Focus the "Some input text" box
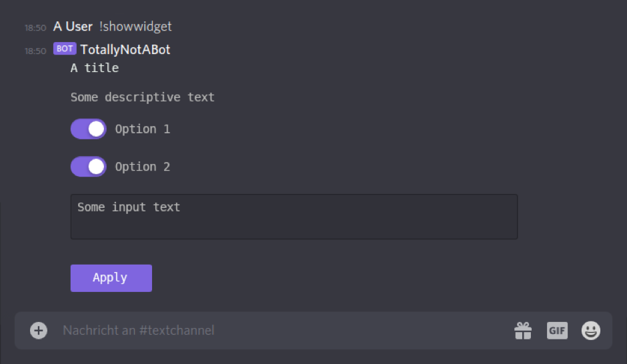Viewport: 627px width, 364px height. click(x=293, y=217)
